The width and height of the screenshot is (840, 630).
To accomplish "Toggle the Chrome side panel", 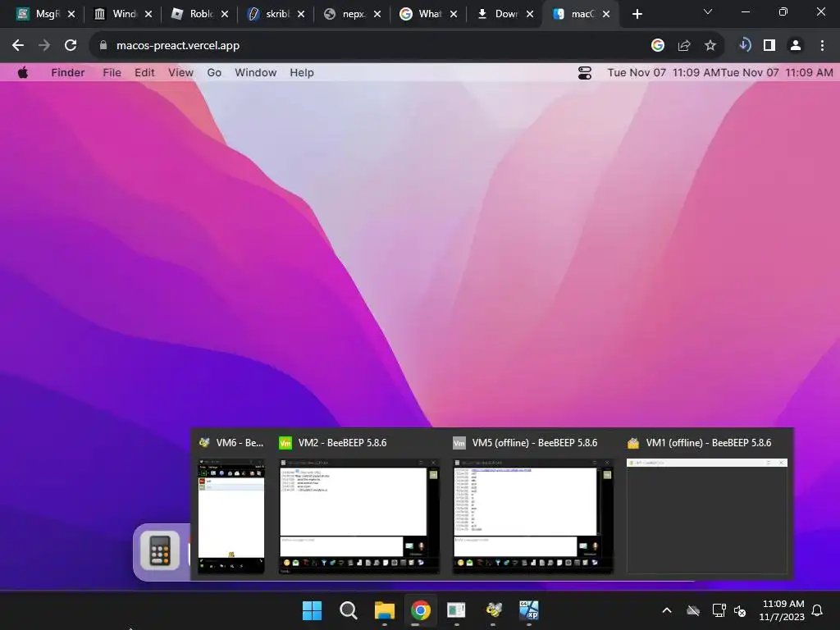I will pyautogui.click(x=769, y=46).
